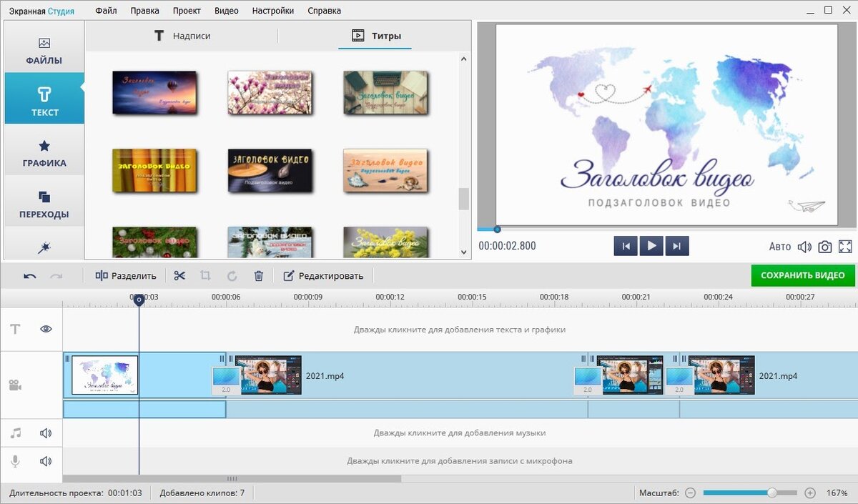The width and height of the screenshot is (858, 504).
Task: Select the hot air balloon sunset title template
Action: coord(154,92)
